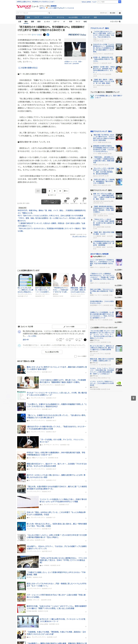
Task: Select IT category
Action: 64,21
